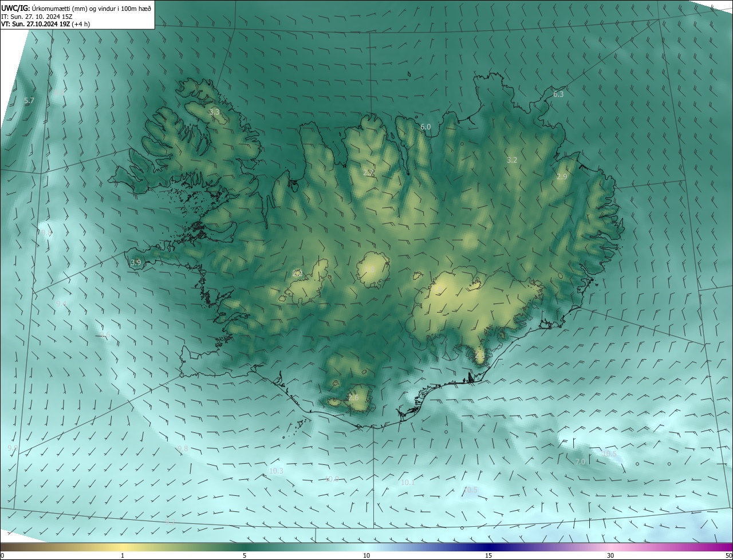The width and height of the screenshot is (733, 560).
Task: Click the 9.8 value southwest of Iceland
Action: [183, 448]
